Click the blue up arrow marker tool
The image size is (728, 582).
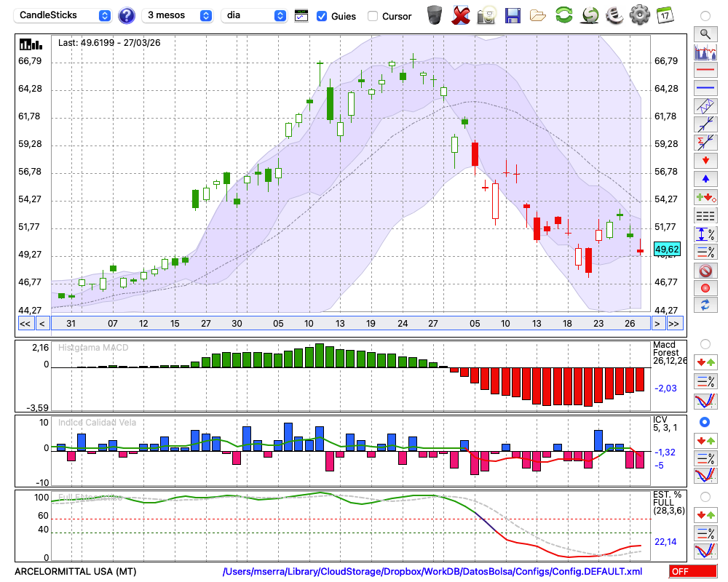coord(705,178)
